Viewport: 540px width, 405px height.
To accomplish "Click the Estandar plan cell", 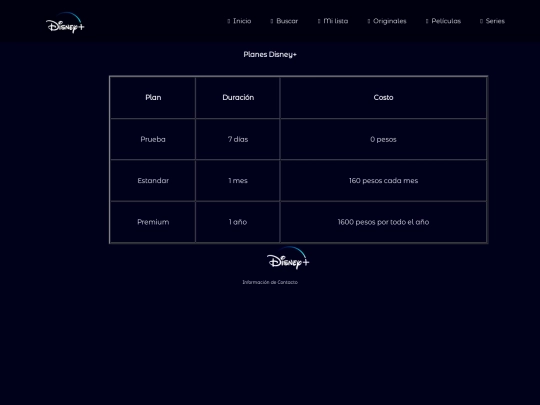I will pos(153,180).
